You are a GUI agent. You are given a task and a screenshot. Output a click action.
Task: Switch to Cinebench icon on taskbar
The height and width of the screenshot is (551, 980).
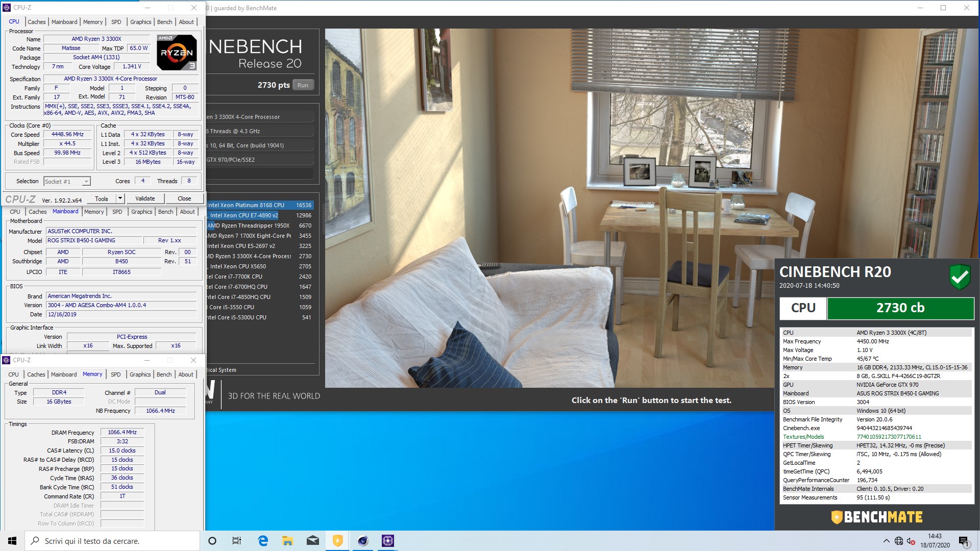[362, 541]
